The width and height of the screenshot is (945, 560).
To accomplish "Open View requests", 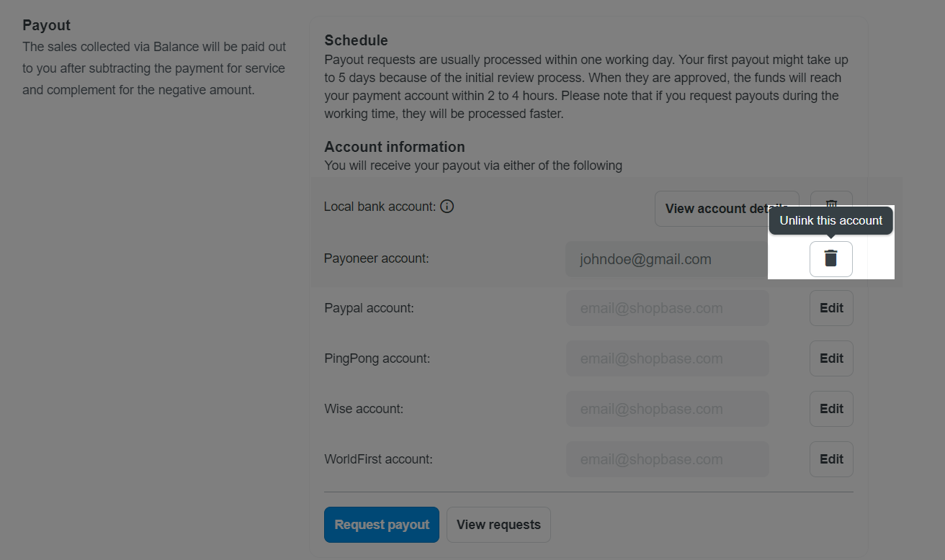I will click(498, 525).
